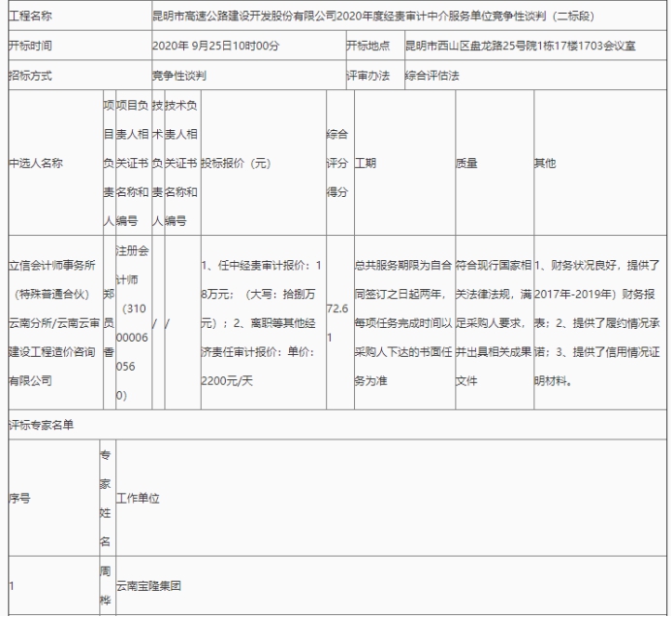Screen dimensions: 672x617
Task: Select the 云南宝隆集团 work unit cell
Action: (149, 586)
